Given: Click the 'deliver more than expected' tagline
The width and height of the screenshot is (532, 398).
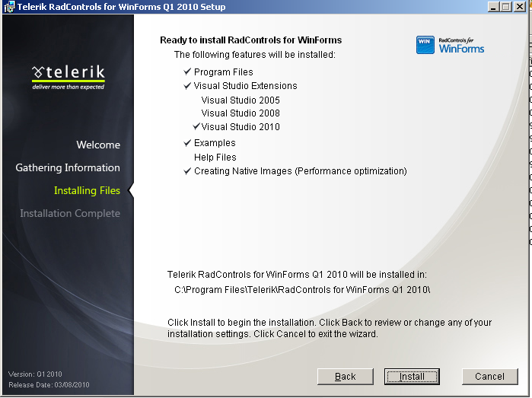Looking at the screenshot, I should coord(68,87).
